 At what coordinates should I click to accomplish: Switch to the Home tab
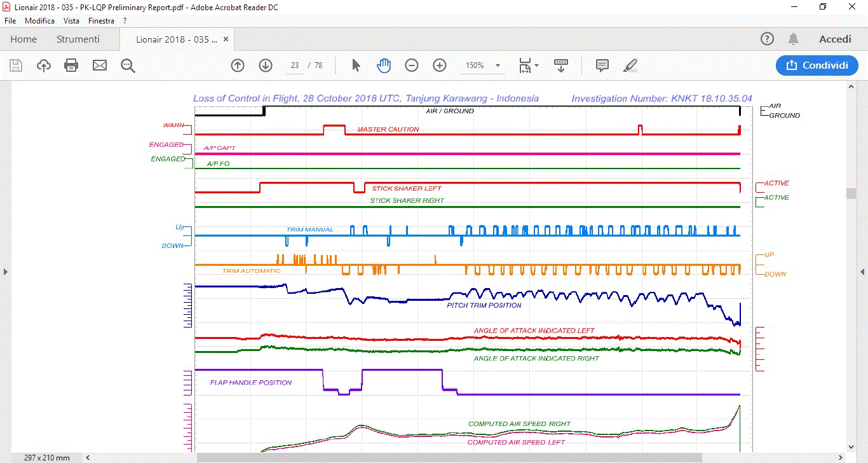[x=24, y=39]
